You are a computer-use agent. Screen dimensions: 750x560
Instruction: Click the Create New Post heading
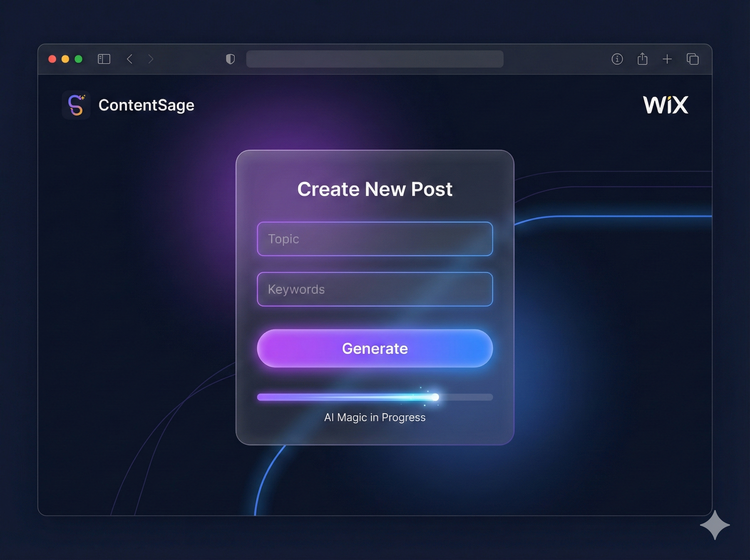(x=374, y=189)
